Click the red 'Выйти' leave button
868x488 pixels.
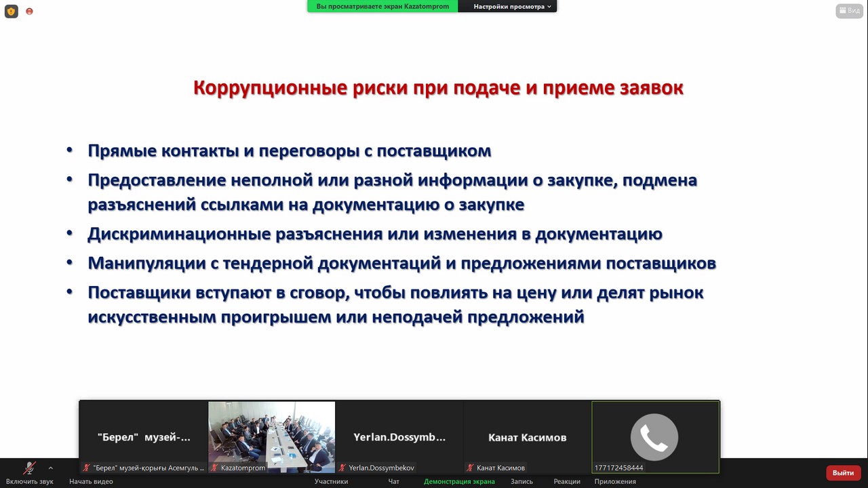point(843,472)
